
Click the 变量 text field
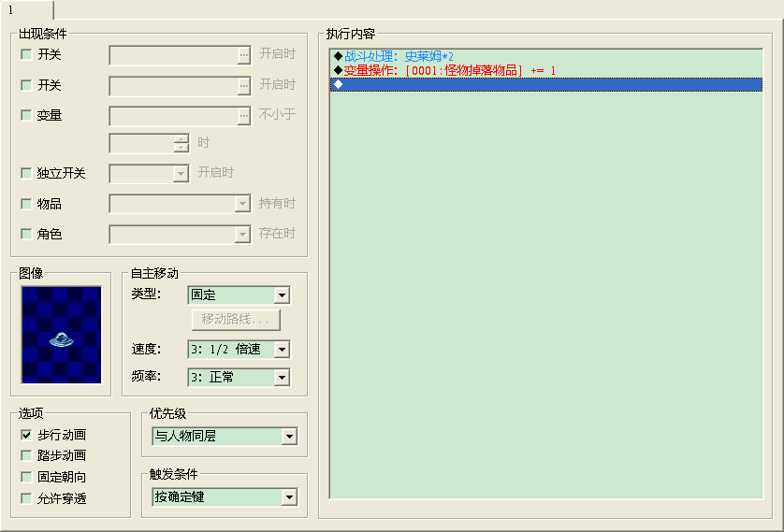click(x=173, y=116)
